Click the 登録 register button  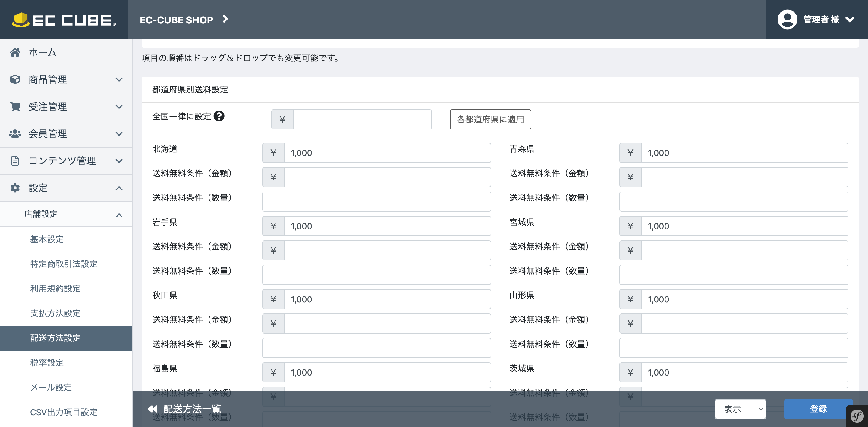tap(818, 409)
